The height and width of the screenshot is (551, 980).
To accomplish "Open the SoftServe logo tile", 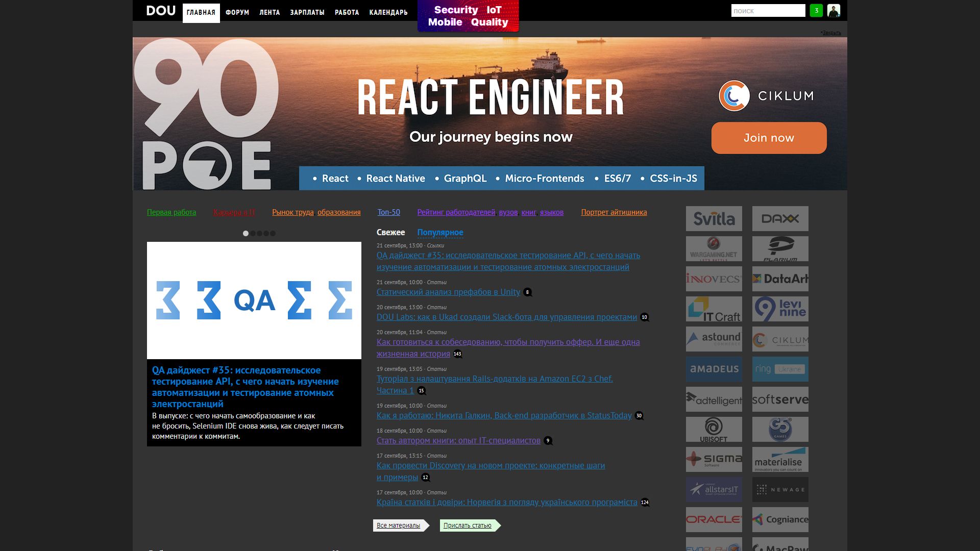I will point(780,399).
